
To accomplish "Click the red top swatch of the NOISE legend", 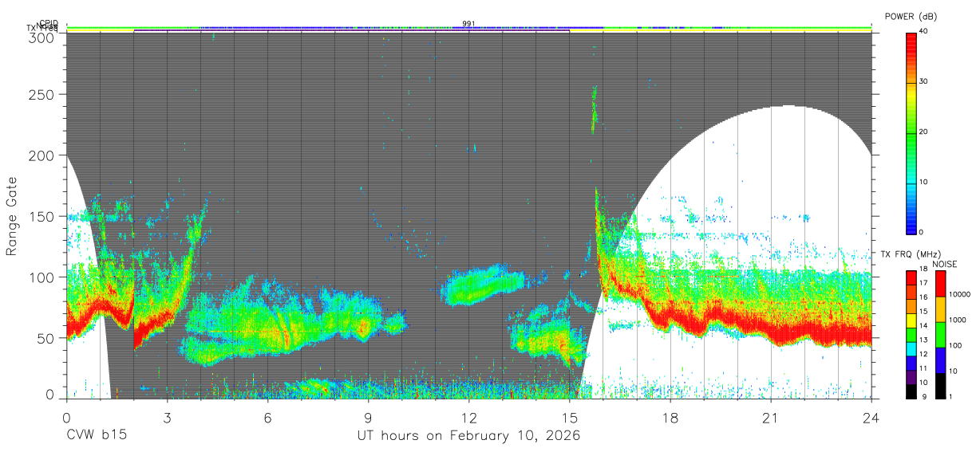I will point(939,284).
